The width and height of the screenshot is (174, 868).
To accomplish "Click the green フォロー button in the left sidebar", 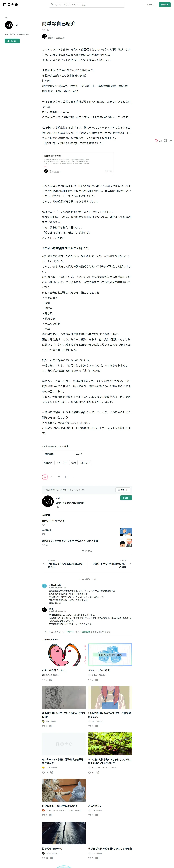I will pyautogui.click(x=12, y=41).
